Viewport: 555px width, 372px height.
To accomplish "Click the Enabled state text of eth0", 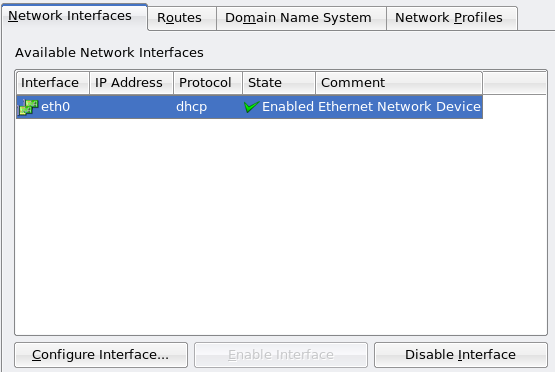I will (x=288, y=107).
